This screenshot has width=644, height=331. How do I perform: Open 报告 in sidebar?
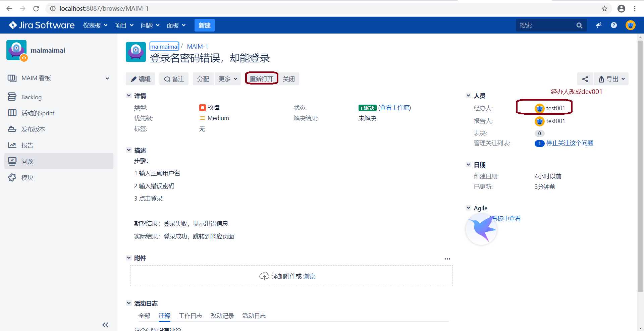coord(27,145)
